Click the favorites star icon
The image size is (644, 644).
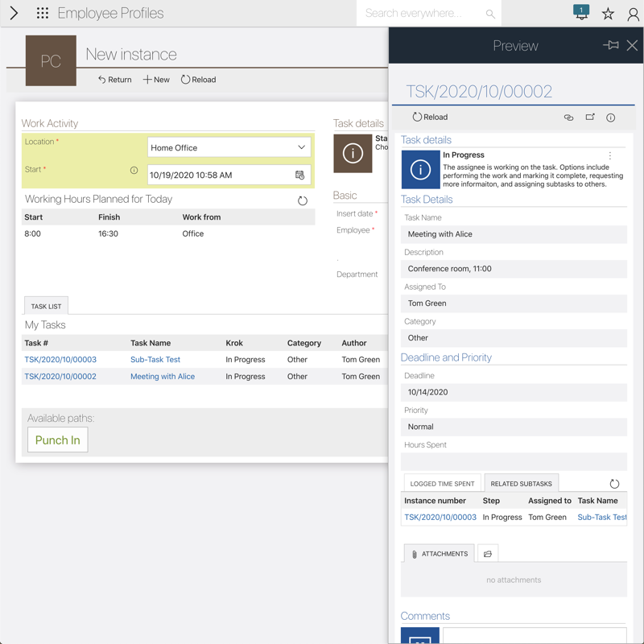[608, 14]
